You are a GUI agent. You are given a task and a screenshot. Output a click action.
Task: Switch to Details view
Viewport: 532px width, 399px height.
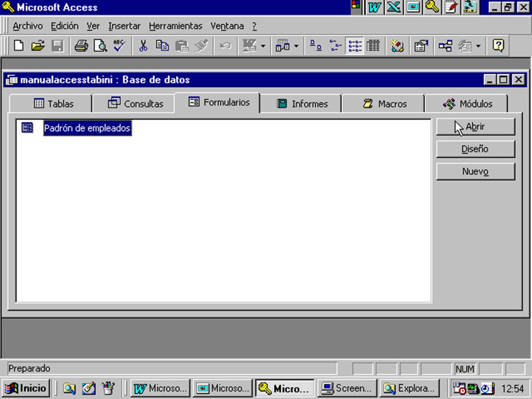[373, 45]
